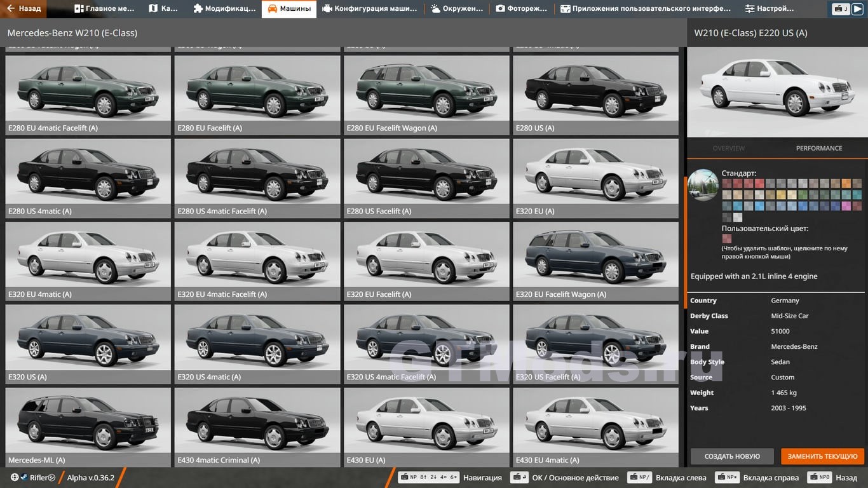Choose the E320 EU (A) silver sedan

coord(595,179)
